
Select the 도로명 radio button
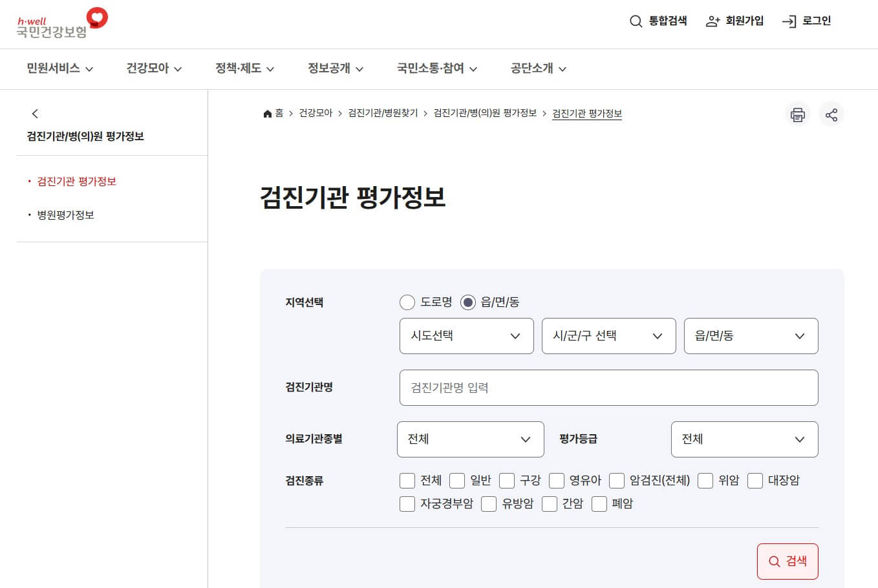pyautogui.click(x=407, y=302)
